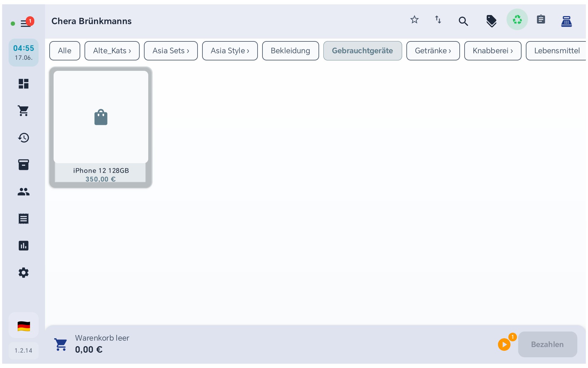Click the Bezahlen button
This screenshot has height=368, width=588.
(x=547, y=344)
